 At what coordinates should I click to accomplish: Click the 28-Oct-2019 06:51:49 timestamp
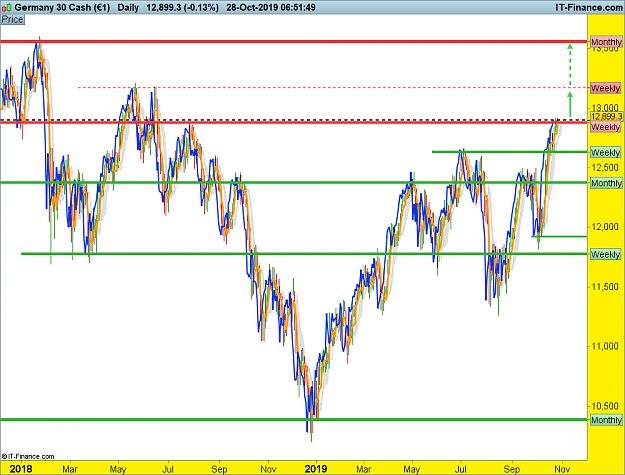tap(271, 8)
